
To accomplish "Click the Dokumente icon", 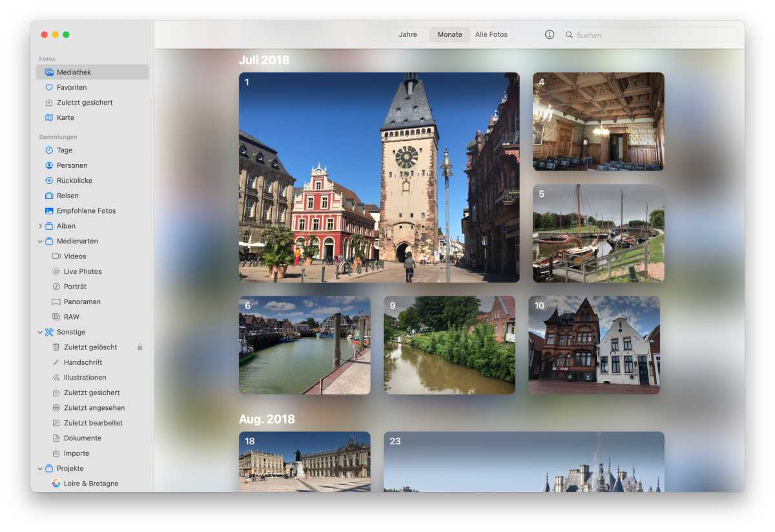I will pos(56,438).
